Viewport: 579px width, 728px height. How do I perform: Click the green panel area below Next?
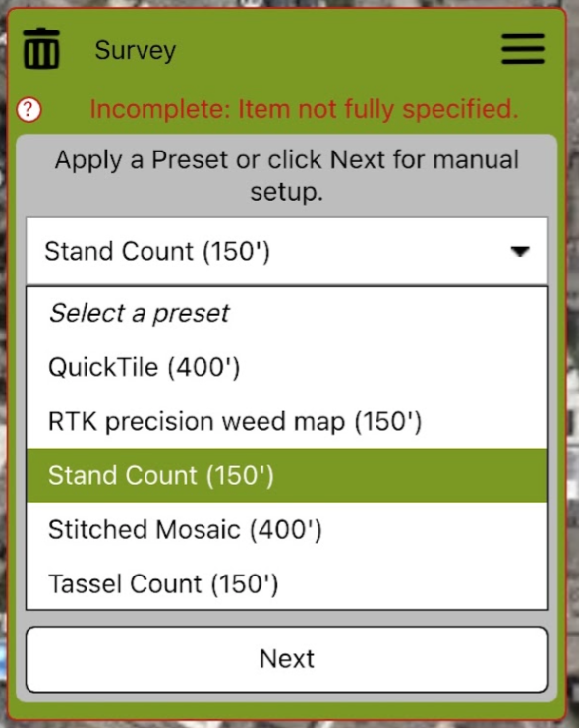click(287, 711)
